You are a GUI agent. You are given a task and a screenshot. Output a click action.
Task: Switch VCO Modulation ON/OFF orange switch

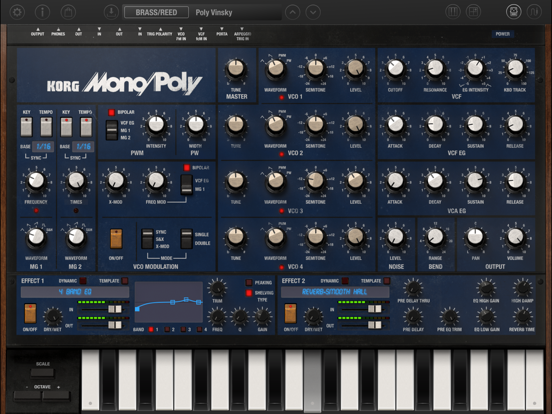116,239
